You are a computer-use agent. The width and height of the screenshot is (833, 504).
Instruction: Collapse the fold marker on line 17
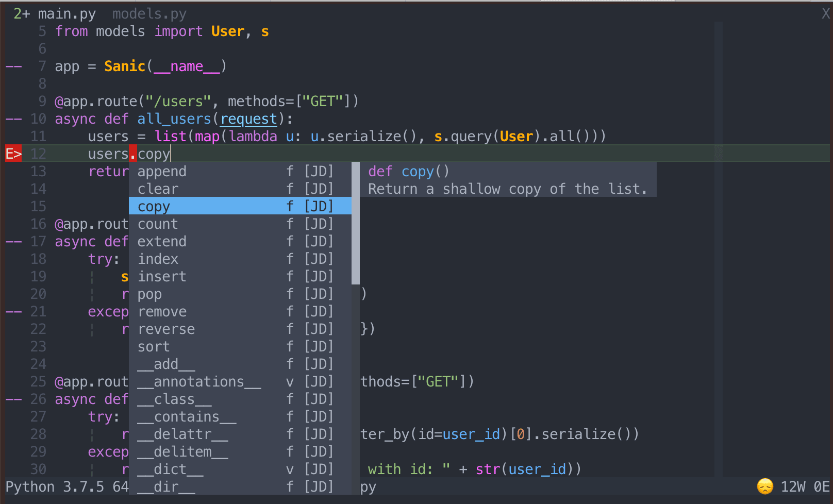[x=13, y=241]
